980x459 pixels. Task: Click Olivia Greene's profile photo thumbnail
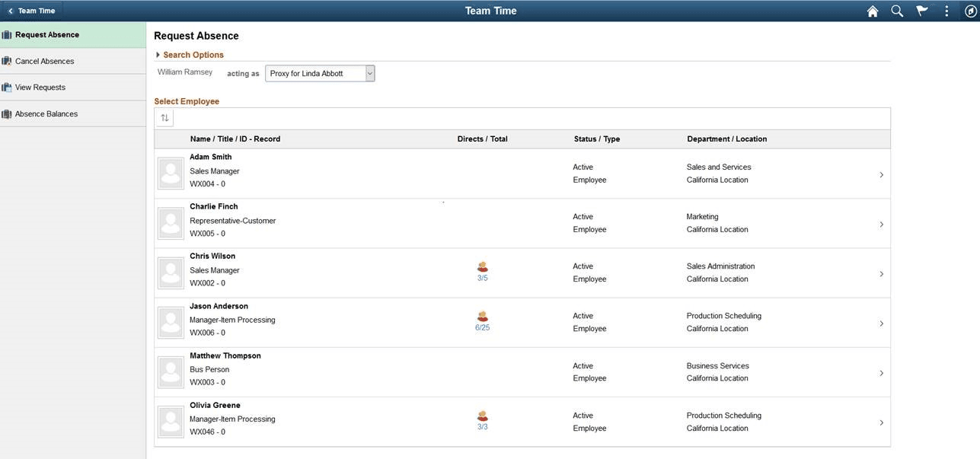[x=171, y=421]
